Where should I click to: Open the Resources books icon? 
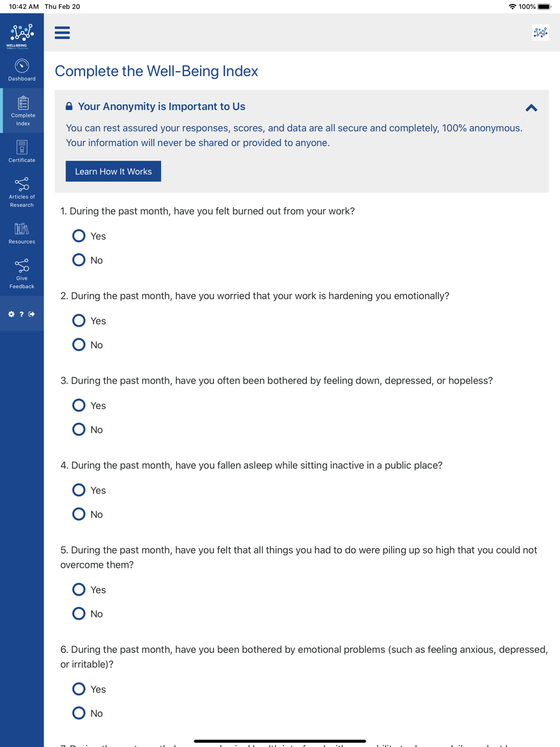[x=22, y=228]
